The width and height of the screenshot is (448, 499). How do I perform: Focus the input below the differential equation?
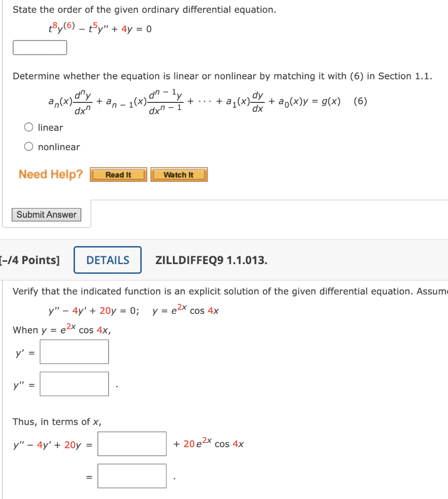click(x=39, y=47)
